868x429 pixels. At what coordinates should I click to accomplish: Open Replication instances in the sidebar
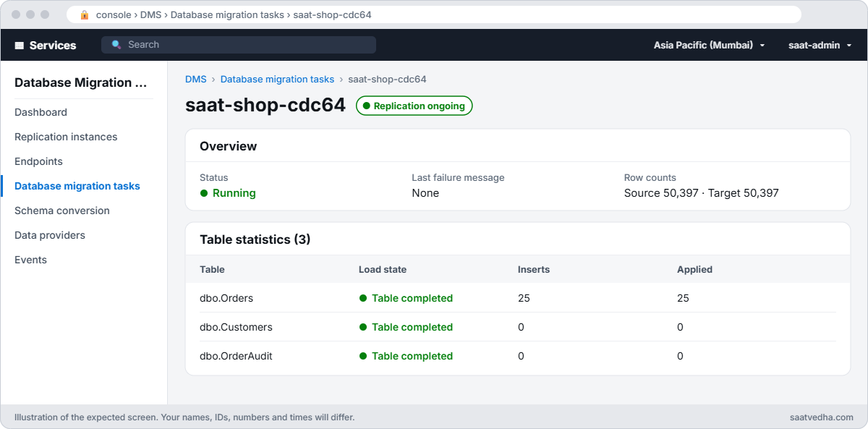(66, 137)
